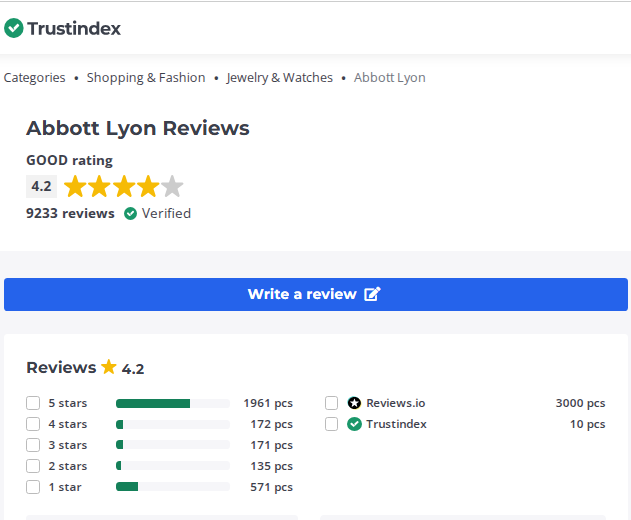Click the grey fifth rating star
Screen dimensions: 631x520
tap(172, 186)
